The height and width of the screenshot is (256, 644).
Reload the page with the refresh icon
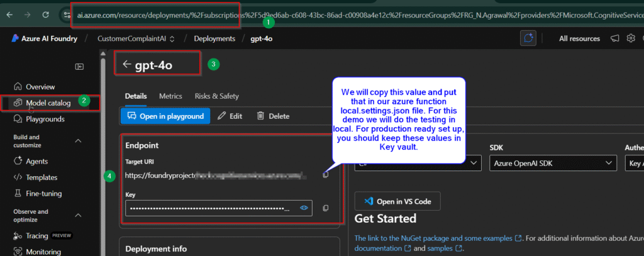tap(46, 14)
